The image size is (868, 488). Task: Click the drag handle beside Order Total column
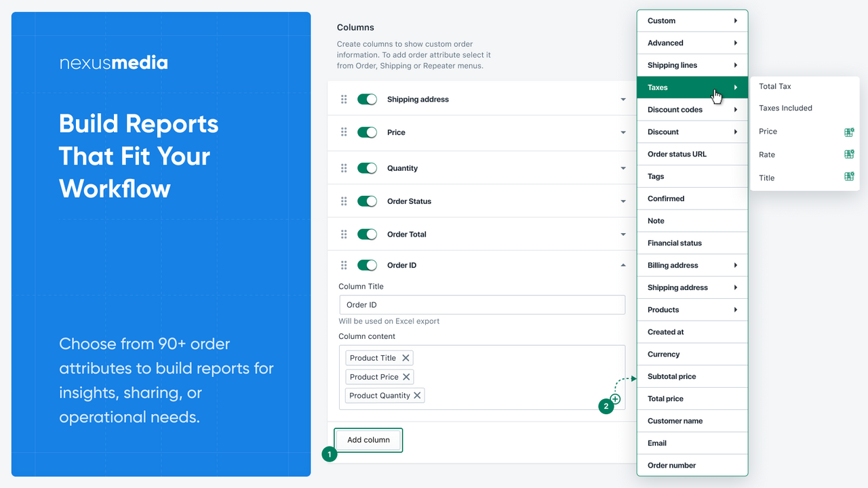click(x=344, y=235)
